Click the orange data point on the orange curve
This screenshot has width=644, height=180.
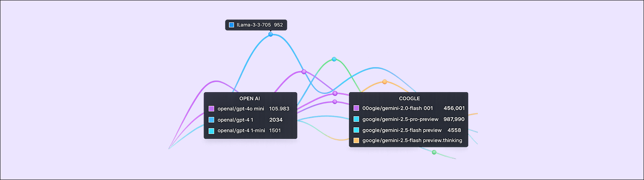385,81
